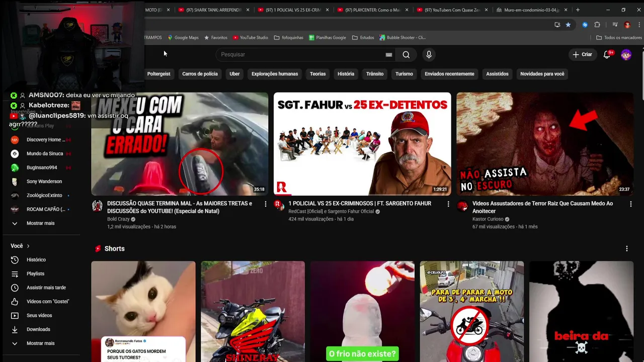Play the Não assista no escuro thumbnail
Viewport: 644px width, 362px height.
pyautogui.click(x=545, y=144)
